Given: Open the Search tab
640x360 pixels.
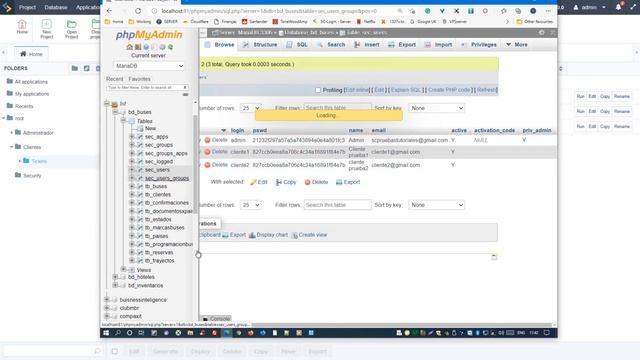Looking at the screenshot, I should [331, 44].
